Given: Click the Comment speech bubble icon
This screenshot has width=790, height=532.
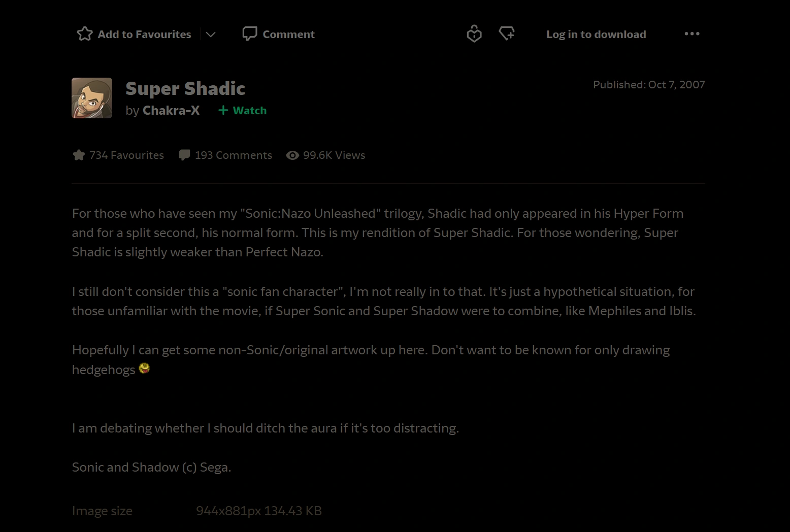Looking at the screenshot, I should click(x=249, y=34).
